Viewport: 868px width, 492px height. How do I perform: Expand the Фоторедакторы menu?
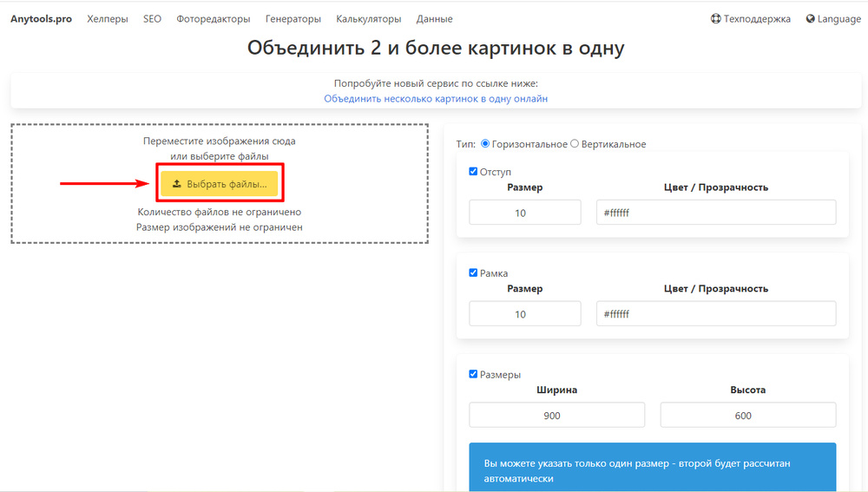pos(213,19)
